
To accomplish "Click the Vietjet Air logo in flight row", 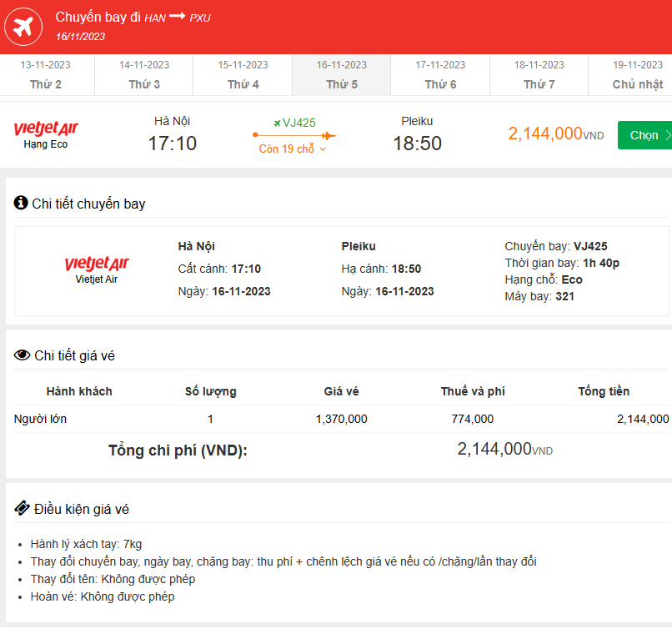I will point(46,128).
